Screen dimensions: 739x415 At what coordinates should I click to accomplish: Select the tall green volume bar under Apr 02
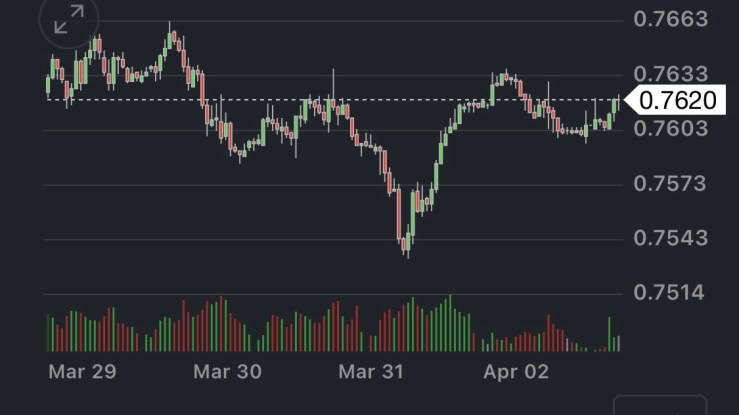[608, 334]
